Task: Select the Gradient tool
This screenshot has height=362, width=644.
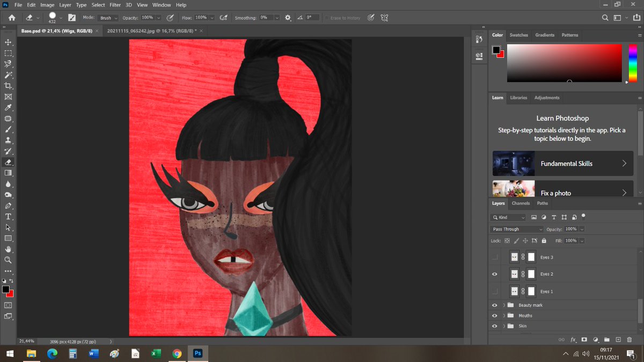Action: pyautogui.click(x=8, y=173)
